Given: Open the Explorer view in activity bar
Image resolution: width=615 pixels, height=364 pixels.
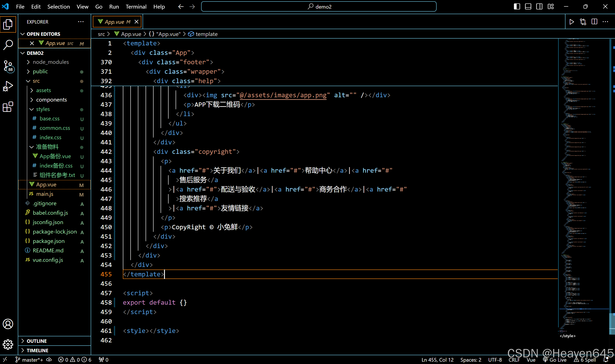Looking at the screenshot, I should [x=8, y=24].
